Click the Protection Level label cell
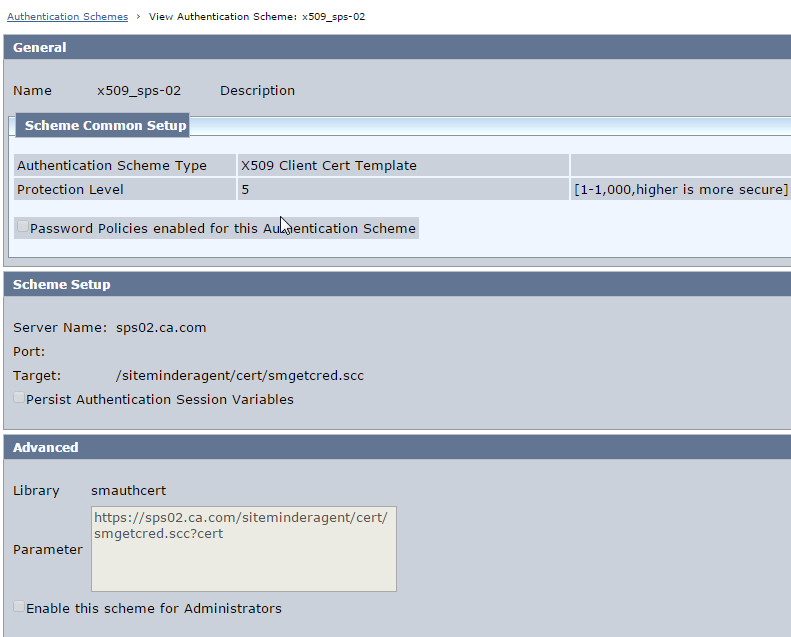Viewport: 791px width, 637px height. point(125,190)
